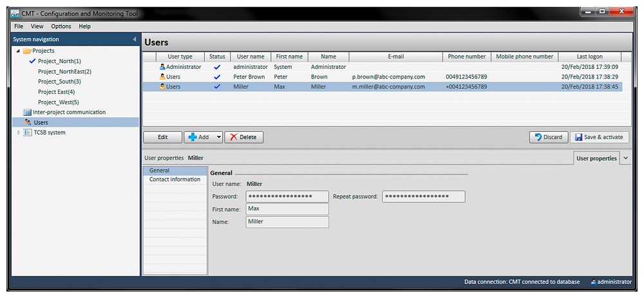Select Project_South(3) in the tree
Viewport: 644px width, 298px height.
[59, 82]
